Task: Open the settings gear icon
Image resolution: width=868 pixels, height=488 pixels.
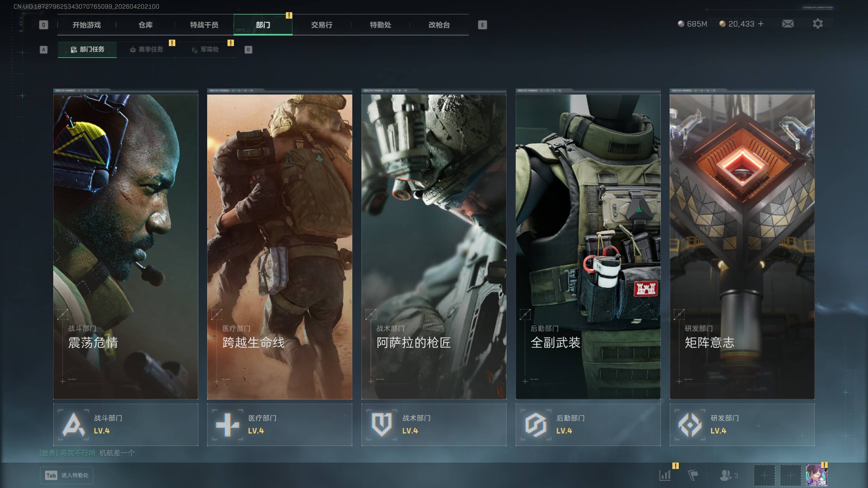Action: tap(817, 24)
